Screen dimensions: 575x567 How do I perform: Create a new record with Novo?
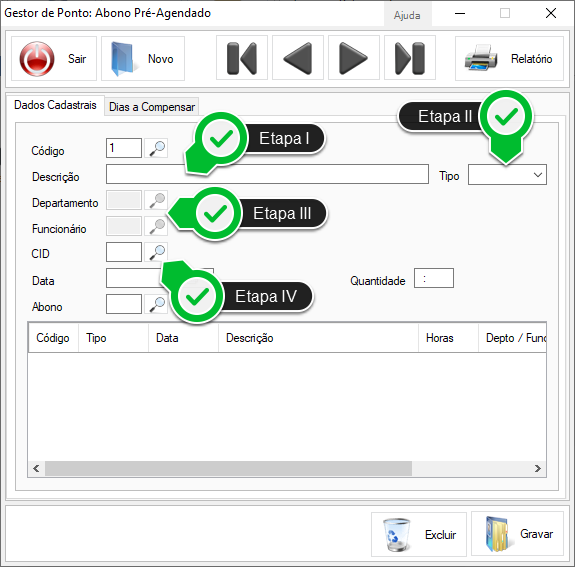pos(143,59)
